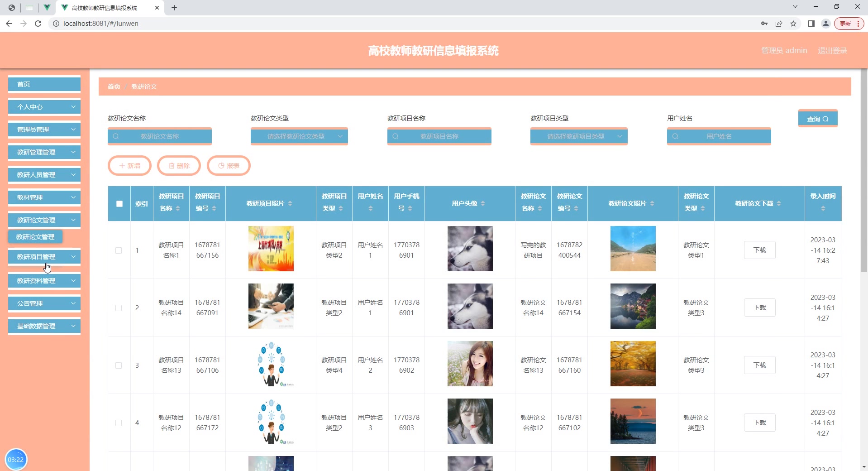Open the 请选择教研论文类型 dropdown

click(299, 136)
